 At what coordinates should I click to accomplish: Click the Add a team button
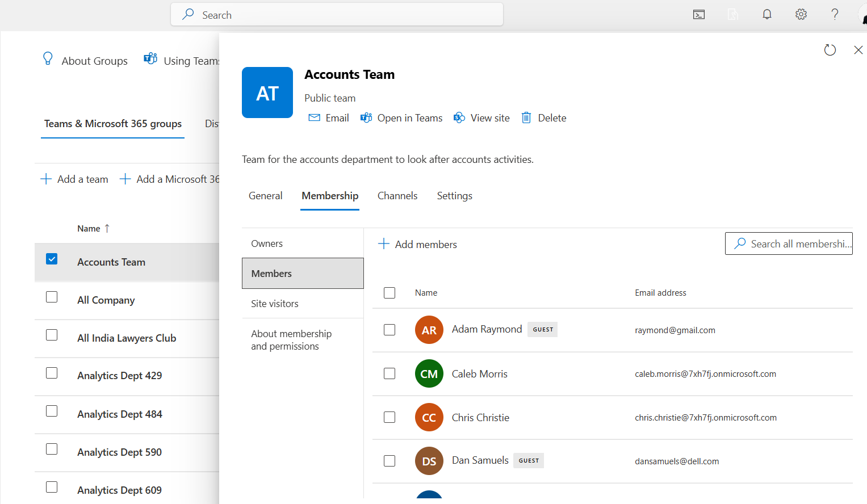(74, 179)
